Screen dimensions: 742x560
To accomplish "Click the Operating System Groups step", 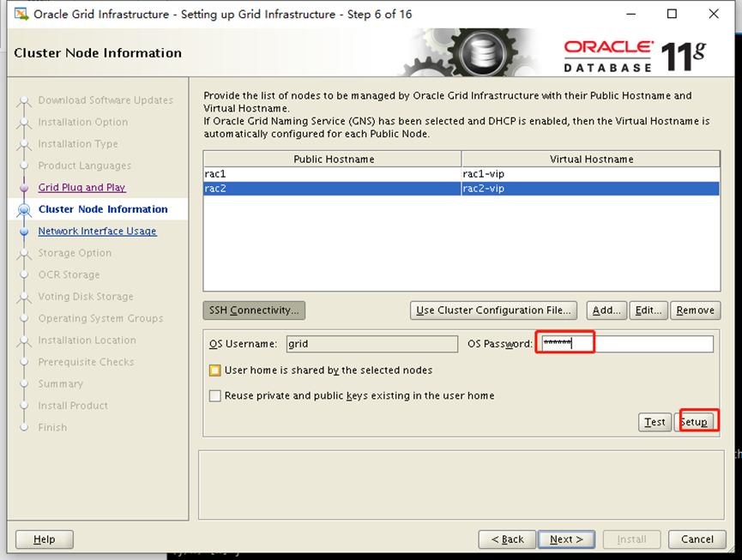I will click(x=101, y=318).
